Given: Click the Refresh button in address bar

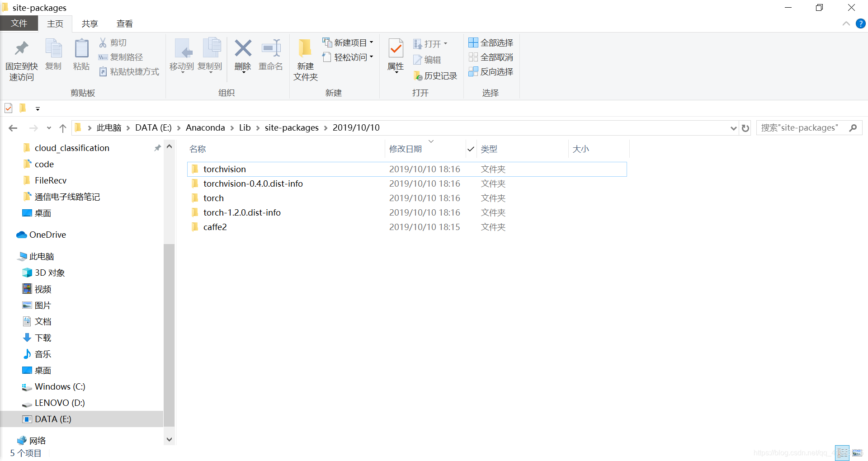Looking at the screenshot, I should click(745, 128).
